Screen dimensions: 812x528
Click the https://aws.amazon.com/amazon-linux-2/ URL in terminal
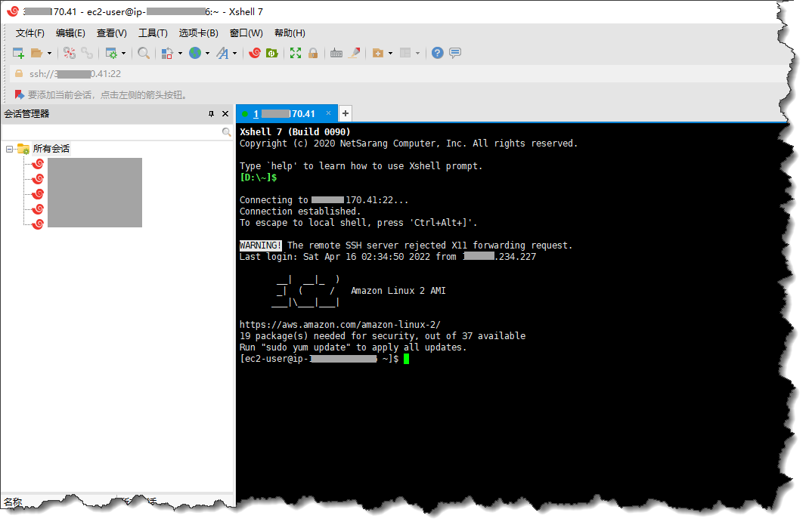tap(339, 325)
